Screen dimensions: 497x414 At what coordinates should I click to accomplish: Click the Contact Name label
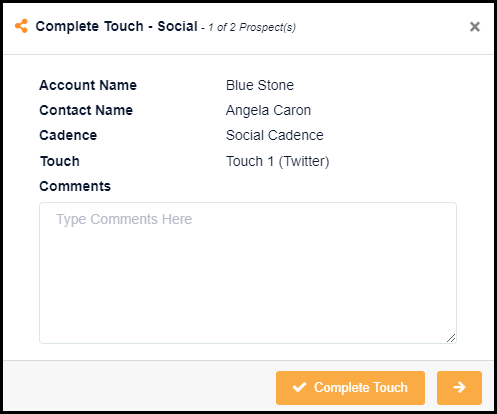pyautogui.click(x=86, y=110)
